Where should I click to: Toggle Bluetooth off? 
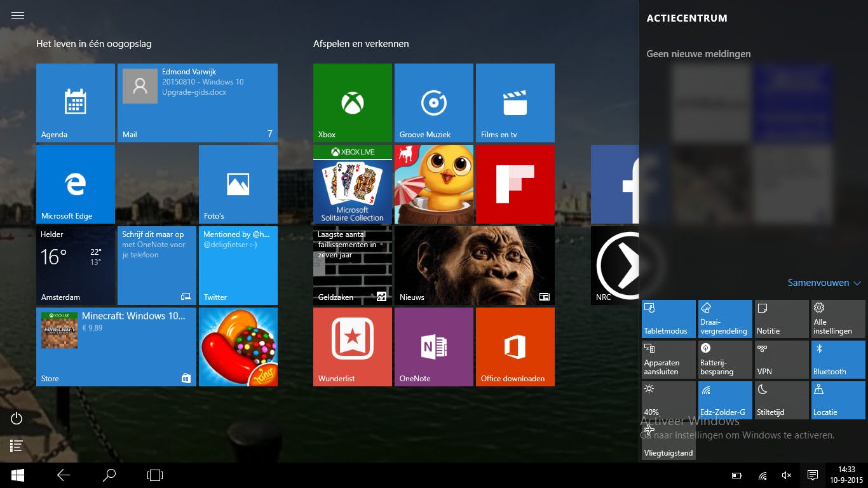838,360
